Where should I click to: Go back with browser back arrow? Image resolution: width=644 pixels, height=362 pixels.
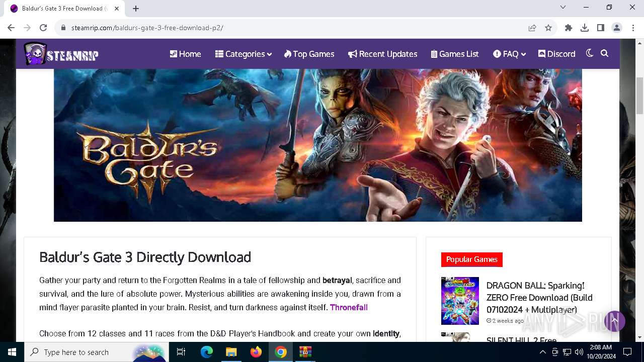coord(11,28)
